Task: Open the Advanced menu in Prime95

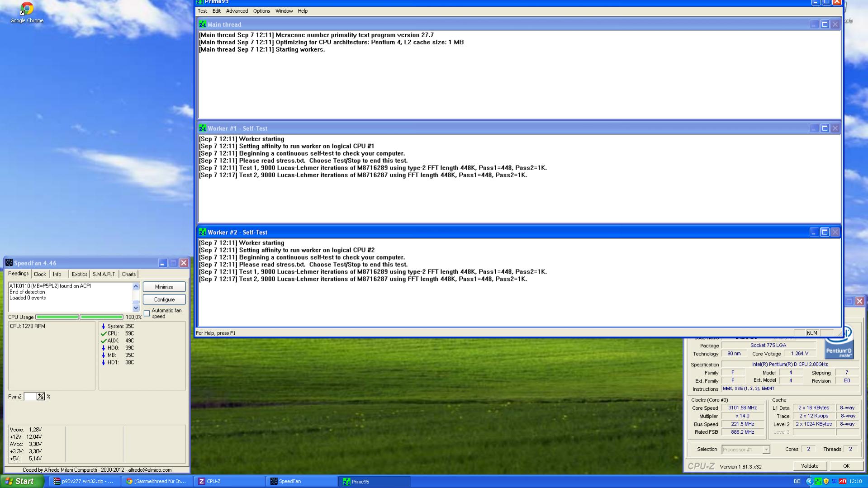Action: click(x=237, y=11)
